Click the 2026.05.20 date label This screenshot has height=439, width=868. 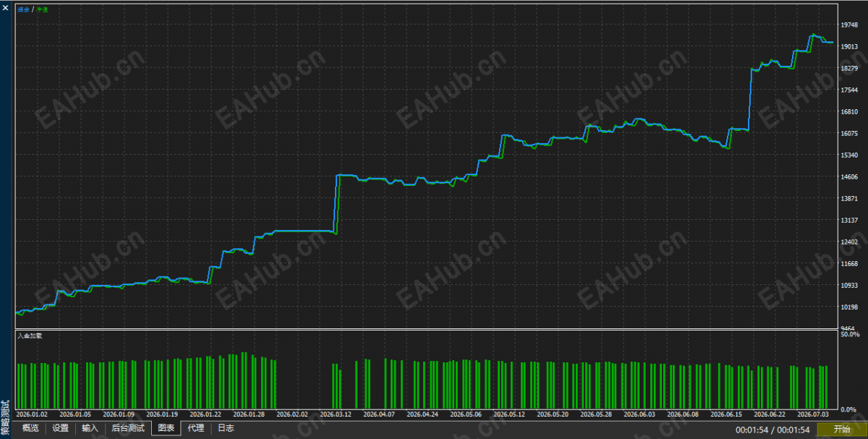[x=553, y=414]
